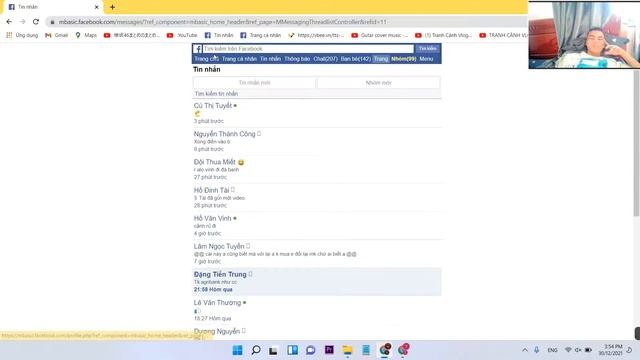Open the Chat app on taskbar

coord(311,350)
